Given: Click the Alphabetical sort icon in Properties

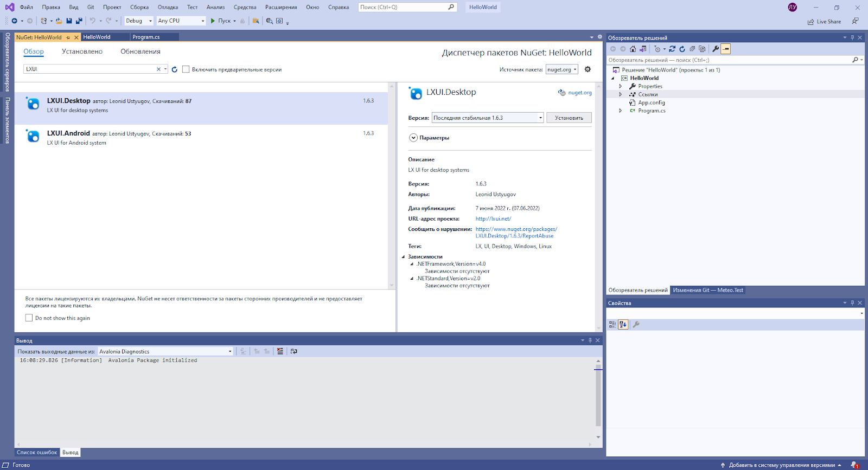Looking at the screenshot, I should 623,325.
